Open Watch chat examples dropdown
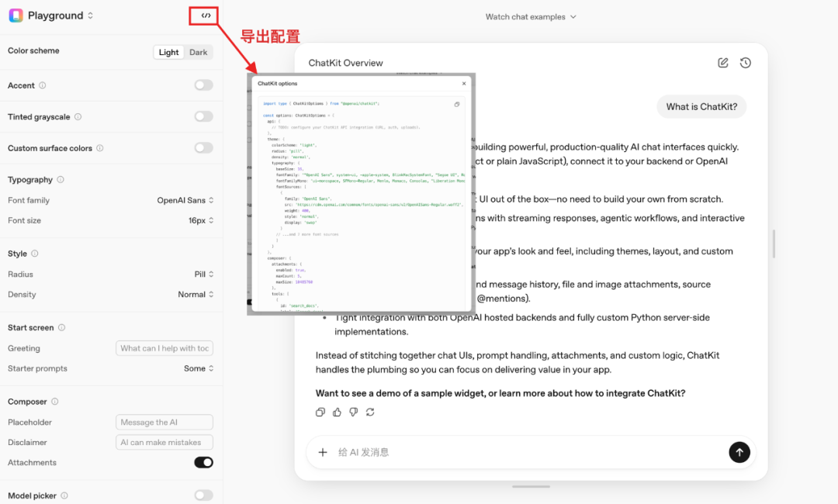The height and width of the screenshot is (504, 838). click(531, 17)
